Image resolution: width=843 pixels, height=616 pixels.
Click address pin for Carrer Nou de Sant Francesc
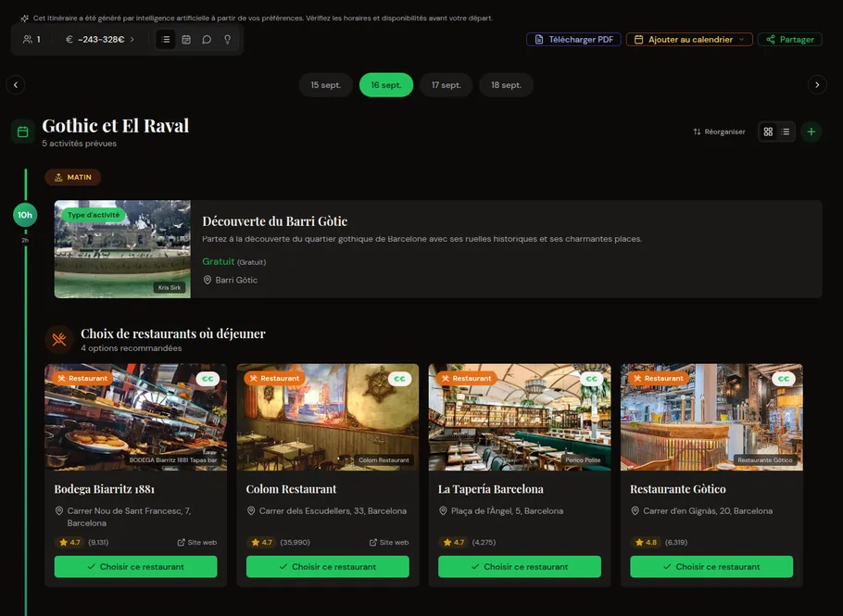(x=59, y=510)
